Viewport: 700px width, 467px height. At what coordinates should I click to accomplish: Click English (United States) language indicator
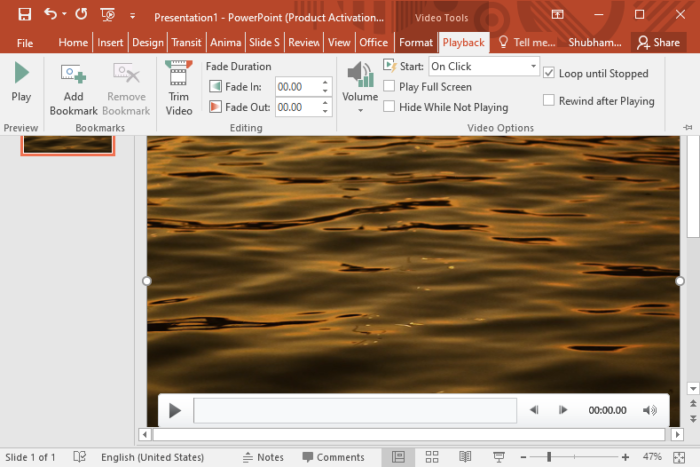(152, 457)
